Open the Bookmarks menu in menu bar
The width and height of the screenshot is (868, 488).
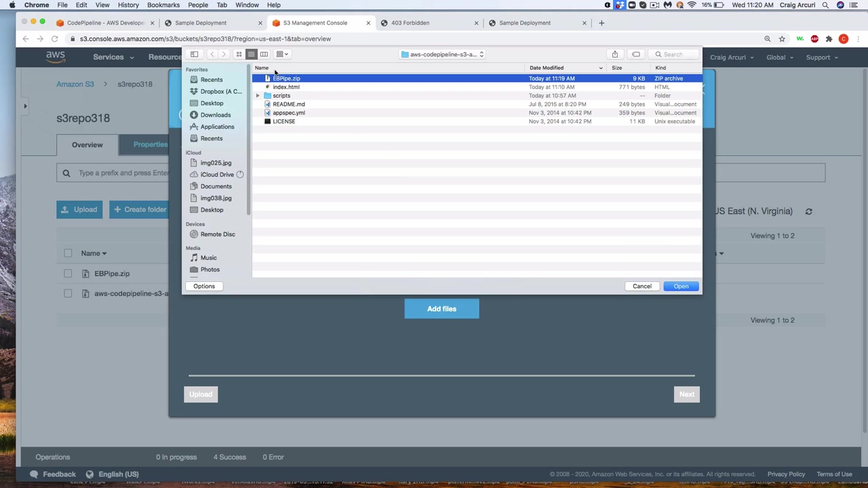[x=163, y=5]
